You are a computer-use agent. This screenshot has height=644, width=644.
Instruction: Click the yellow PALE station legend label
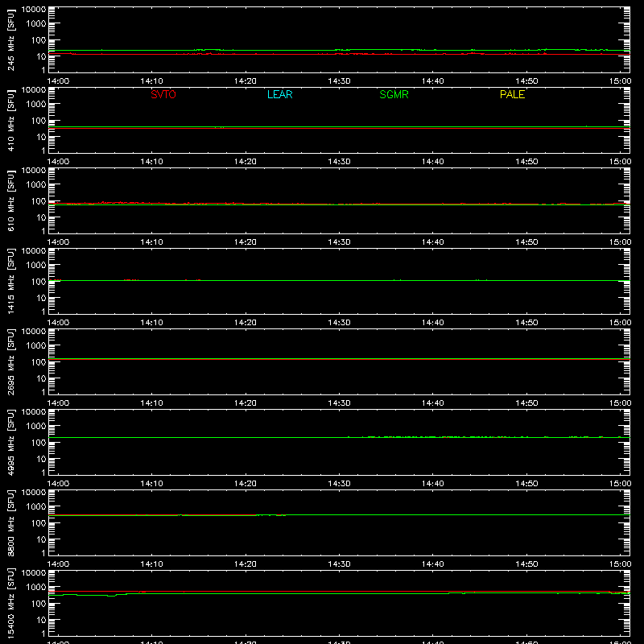(512, 94)
